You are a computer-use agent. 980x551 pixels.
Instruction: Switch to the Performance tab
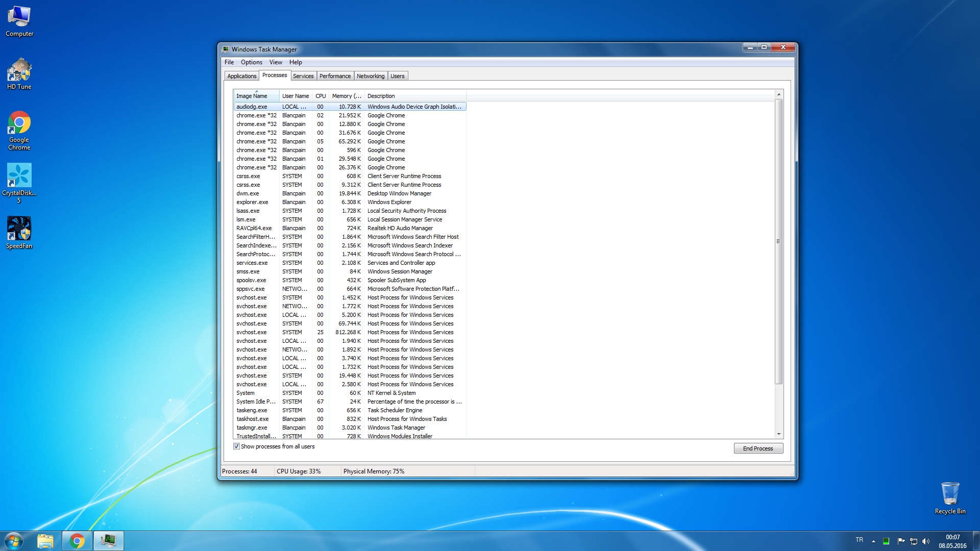(x=335, y=76)
